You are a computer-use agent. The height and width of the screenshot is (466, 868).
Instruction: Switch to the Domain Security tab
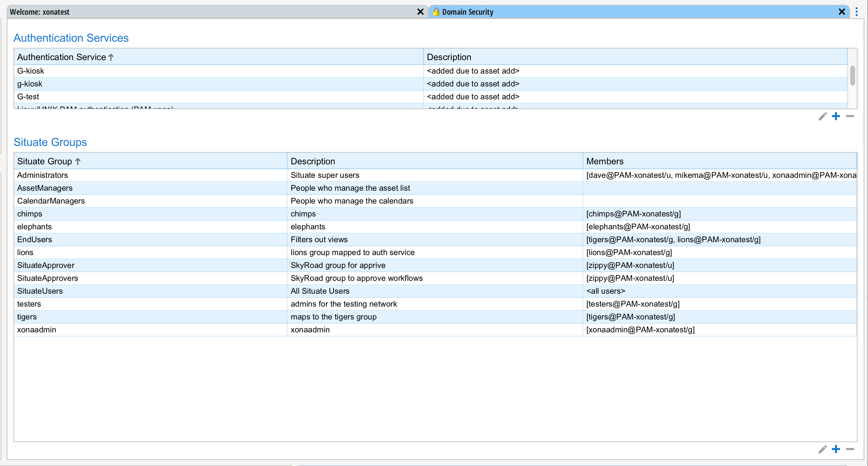tap(468, 12)
